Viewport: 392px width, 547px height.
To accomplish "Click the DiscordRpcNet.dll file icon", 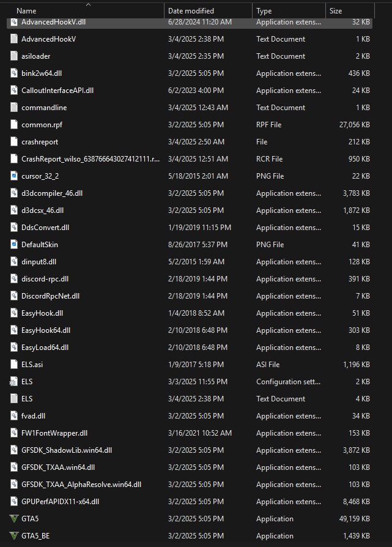I will tap(14, 296).
